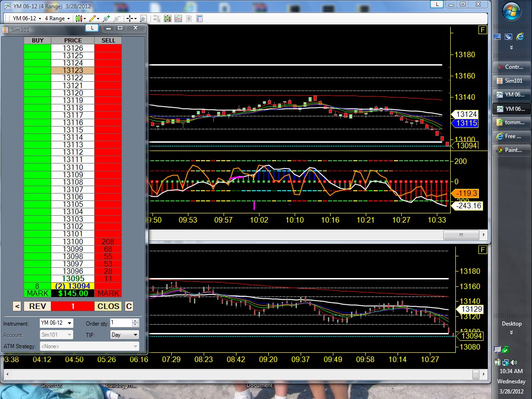Click the network tray icon
This screenshot has height=399, width=532.
click(x=506, y=363)
